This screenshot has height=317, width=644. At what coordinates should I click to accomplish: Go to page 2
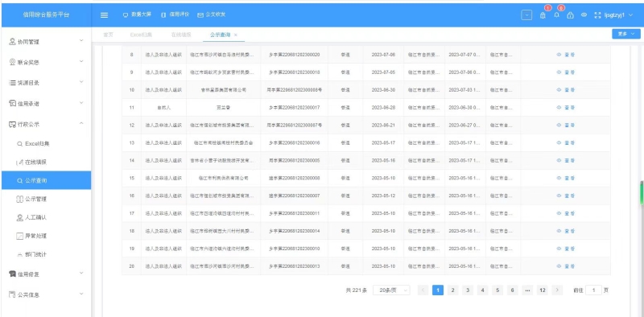click(x=452, y=290)
